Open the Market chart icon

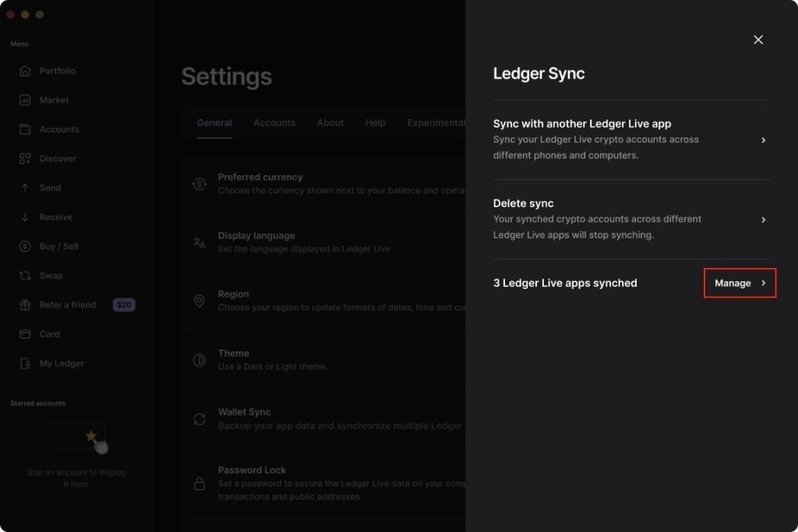pyautogui.click(x=25, y=100)
